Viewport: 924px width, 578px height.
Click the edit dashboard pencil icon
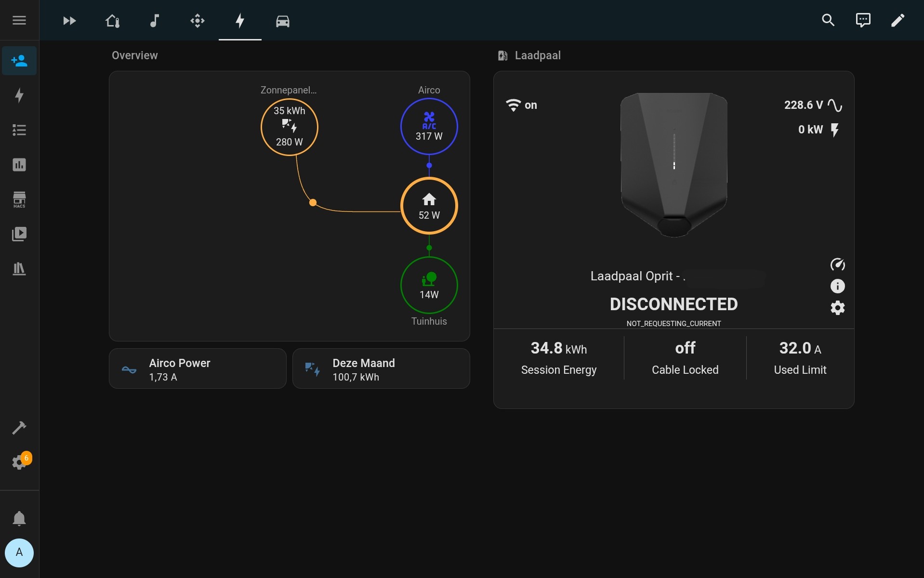pyautogui.click(x=897, y=20)
